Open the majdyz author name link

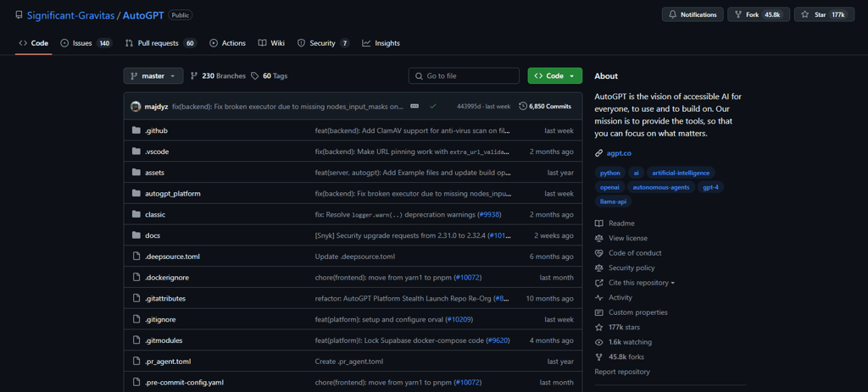(156, 106)
